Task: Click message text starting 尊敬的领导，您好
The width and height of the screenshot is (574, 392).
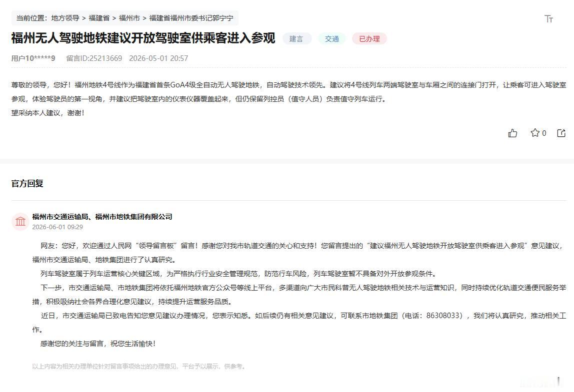Action: pos(288,92)
